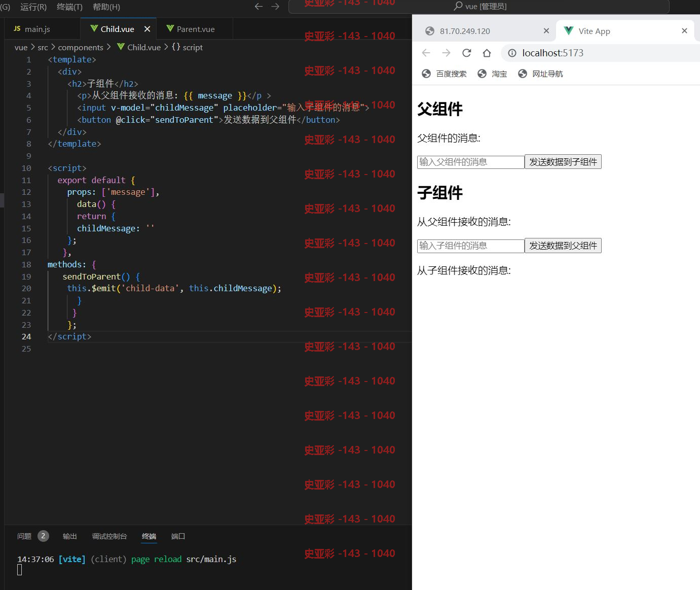
Task: Click the vue [管理员] command search box
Action: (x=478, y=7)
